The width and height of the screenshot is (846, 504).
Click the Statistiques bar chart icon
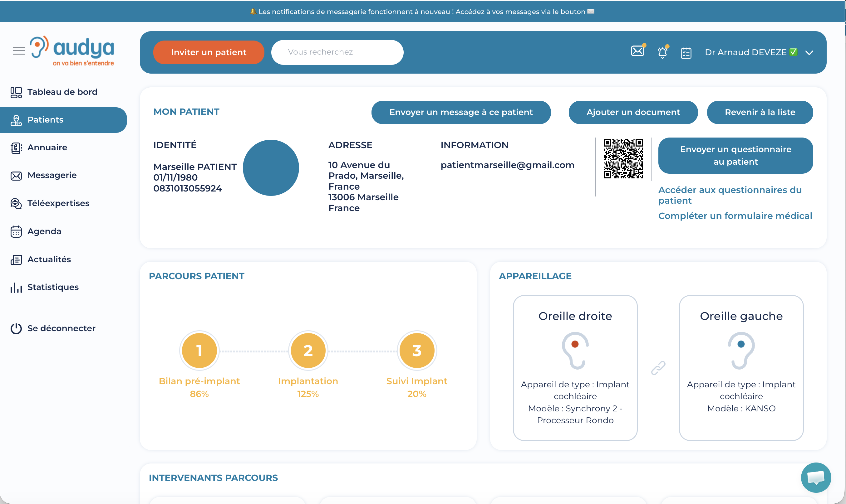coord(16,287)
